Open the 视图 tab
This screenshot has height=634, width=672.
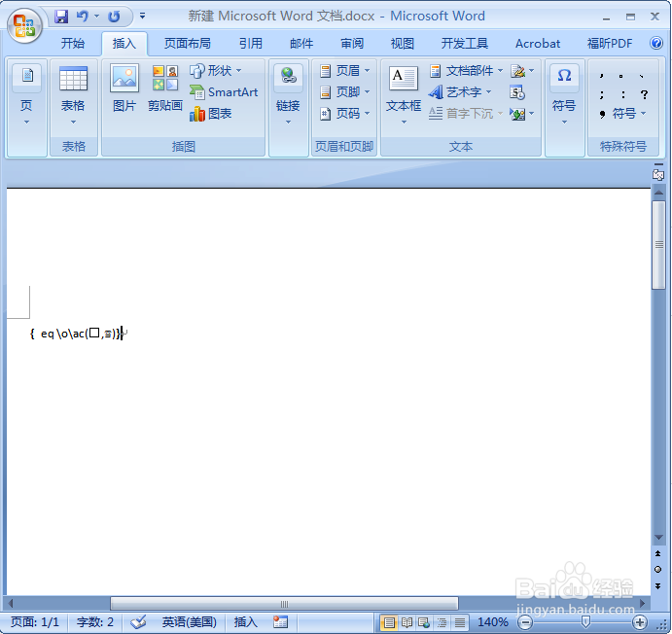[x=402, y=43]
